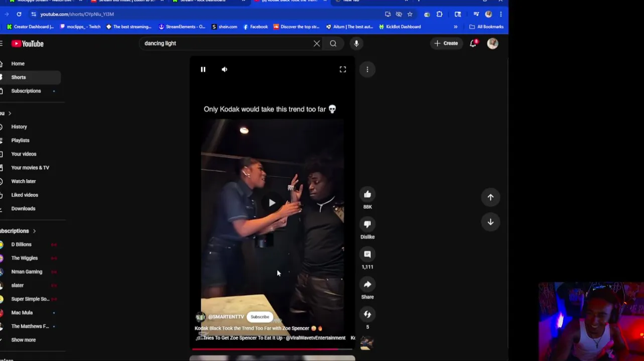Enter fullscreen on the Shorts player
The width and height of the screenshot is (644, 361).
343,69
